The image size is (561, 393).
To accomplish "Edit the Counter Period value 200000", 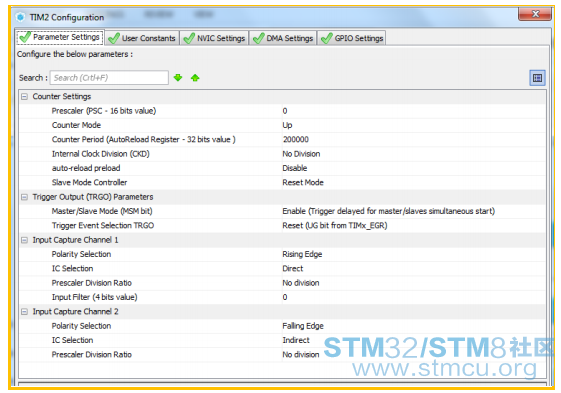I will (x=296, y=140).
